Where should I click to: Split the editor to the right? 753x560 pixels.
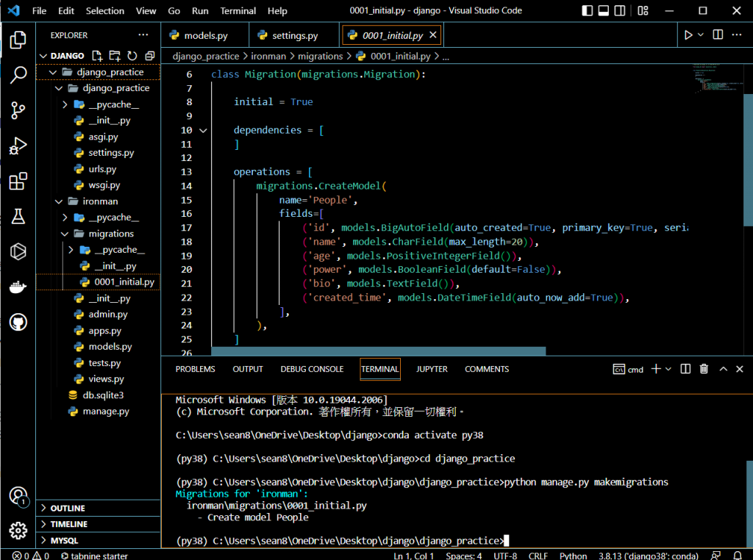pyautogui.click(x=718, y=35)
